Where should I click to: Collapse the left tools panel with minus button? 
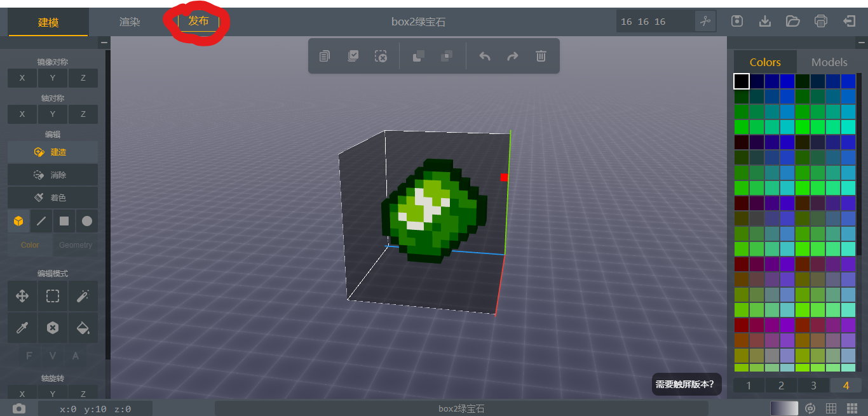104,43
